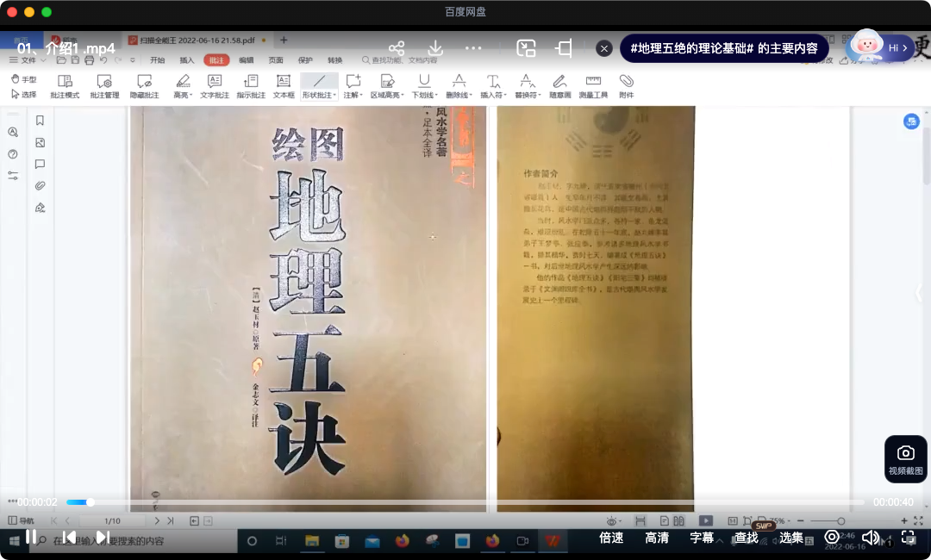Toggle subtitles with the 字幕 button

702,538
